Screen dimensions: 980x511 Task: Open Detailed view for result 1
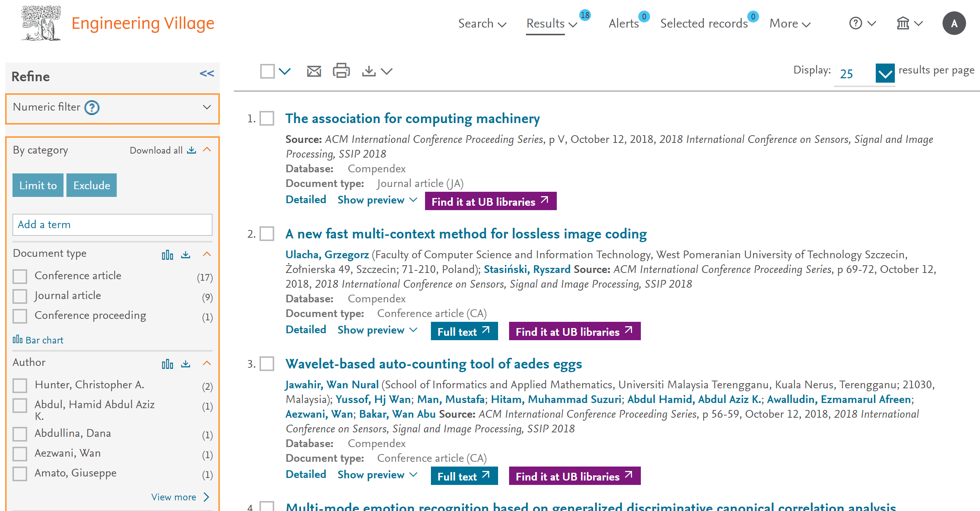pyautogui.click(x=306, y=199)
